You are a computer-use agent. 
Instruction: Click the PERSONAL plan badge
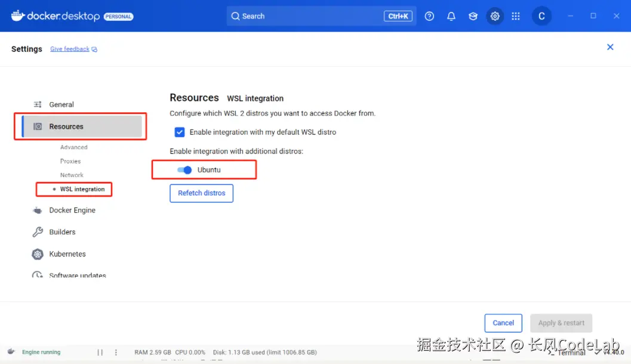pos(118,17)
